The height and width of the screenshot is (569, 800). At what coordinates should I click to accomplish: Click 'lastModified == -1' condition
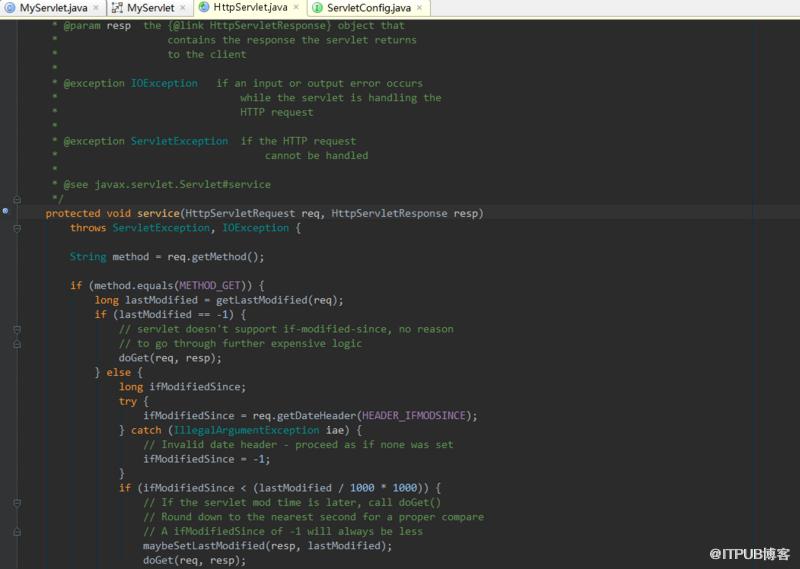click(x=173, y=314)
